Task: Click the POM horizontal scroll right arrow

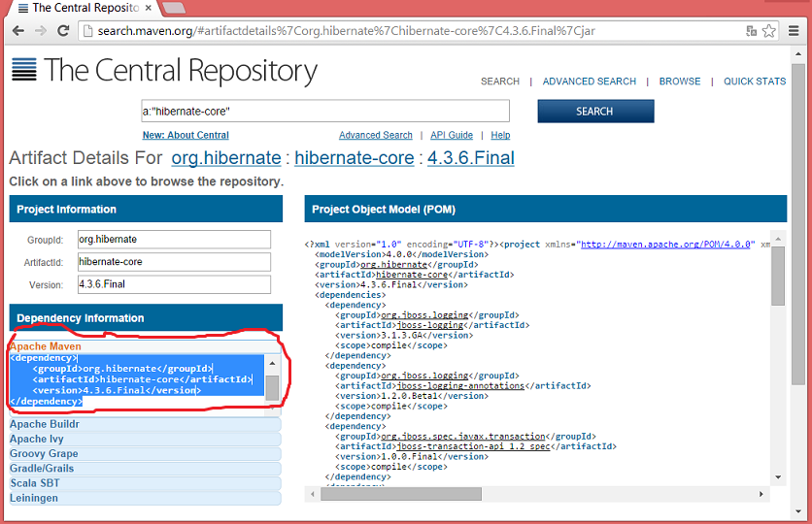Action: pyautogui.click(x=761, y=495)
